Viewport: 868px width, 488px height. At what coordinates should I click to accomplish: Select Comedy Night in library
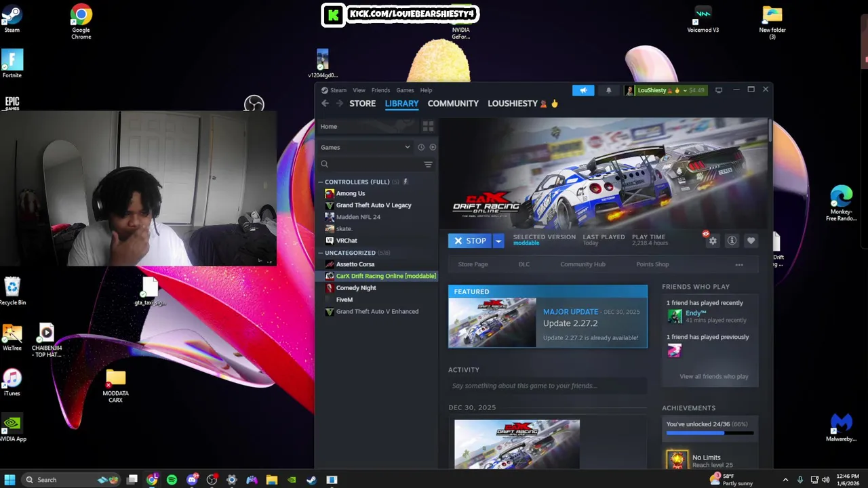[x=356, y=288]
